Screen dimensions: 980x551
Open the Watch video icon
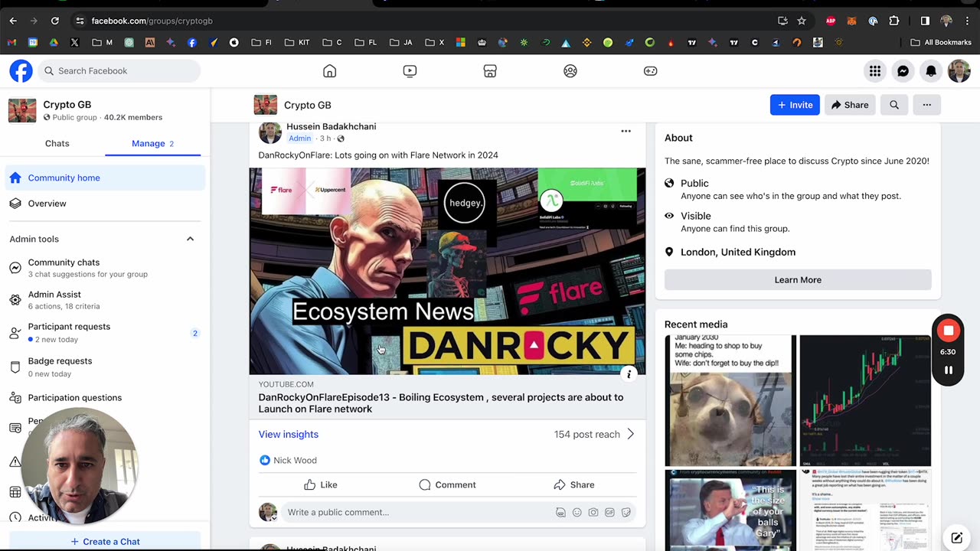click(410, 71)
